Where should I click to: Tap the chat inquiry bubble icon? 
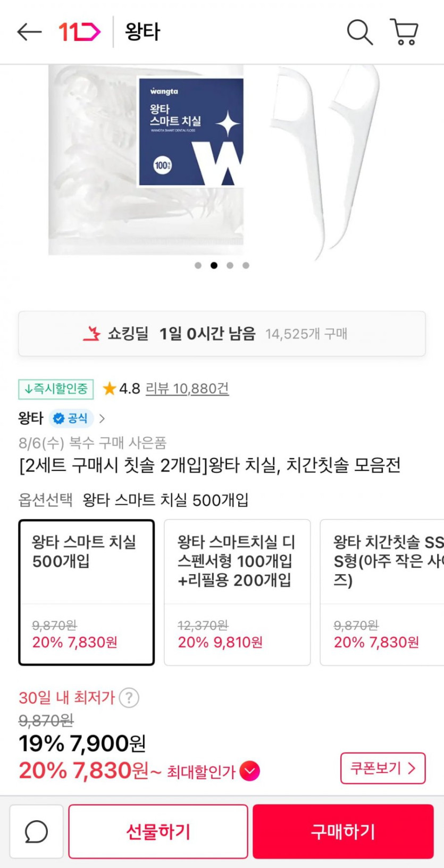point(36,832)
